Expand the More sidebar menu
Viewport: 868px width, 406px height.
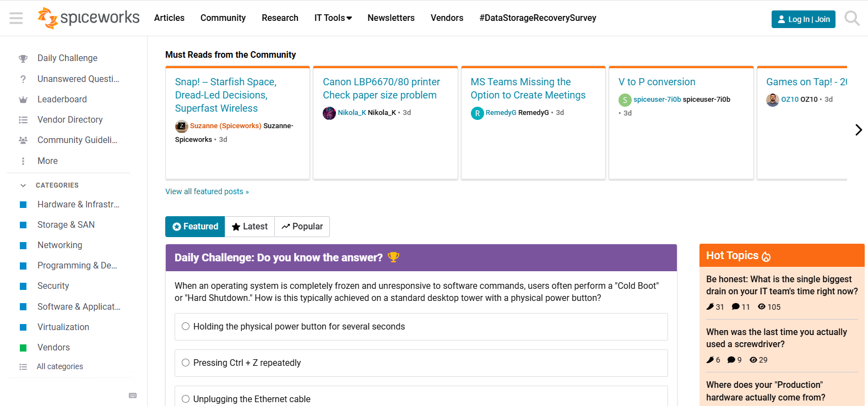coord(47,161)
